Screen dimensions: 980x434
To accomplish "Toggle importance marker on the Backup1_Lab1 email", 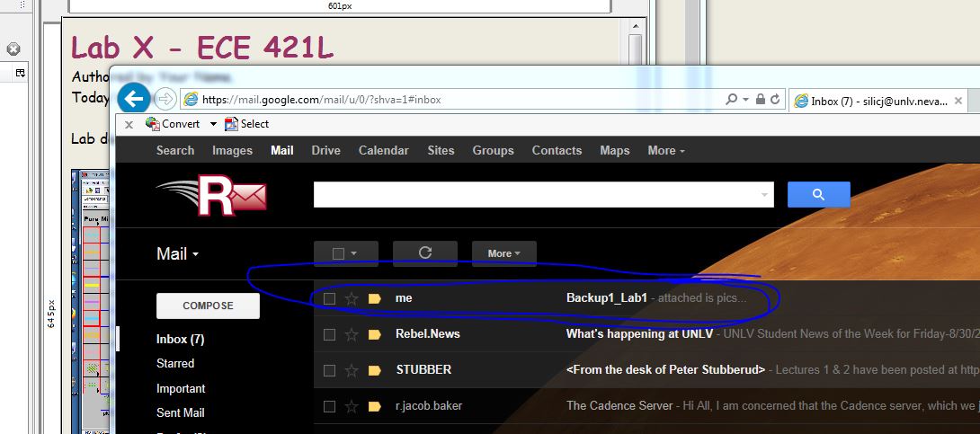I will click(375, 298).
